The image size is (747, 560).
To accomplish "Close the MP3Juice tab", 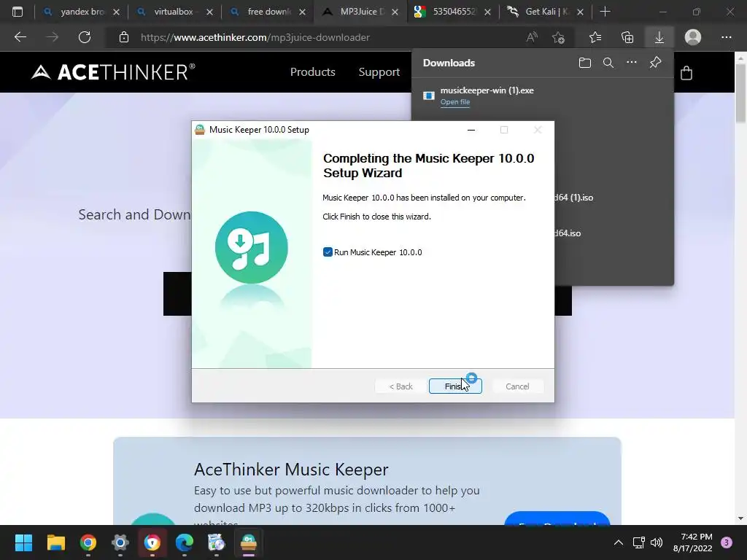I will tap(395, 12).
